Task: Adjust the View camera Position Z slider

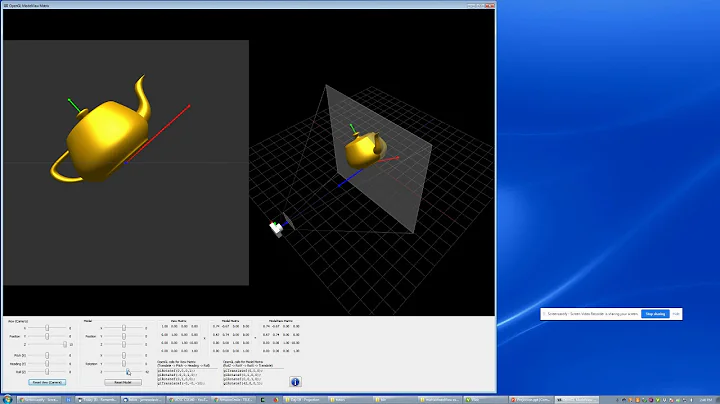Action: pyautogui.click(x=47, y=344)
